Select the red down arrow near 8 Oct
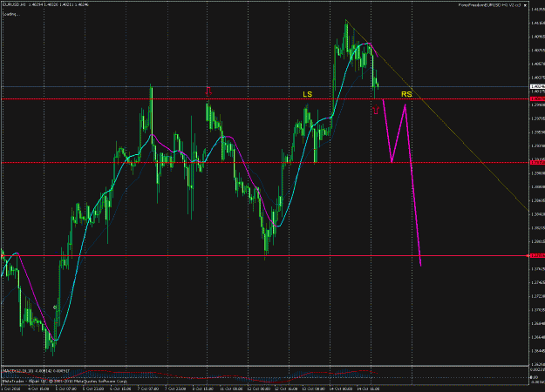Image resolution: width=545 pixels, height=392 pixels. (208, 91)
